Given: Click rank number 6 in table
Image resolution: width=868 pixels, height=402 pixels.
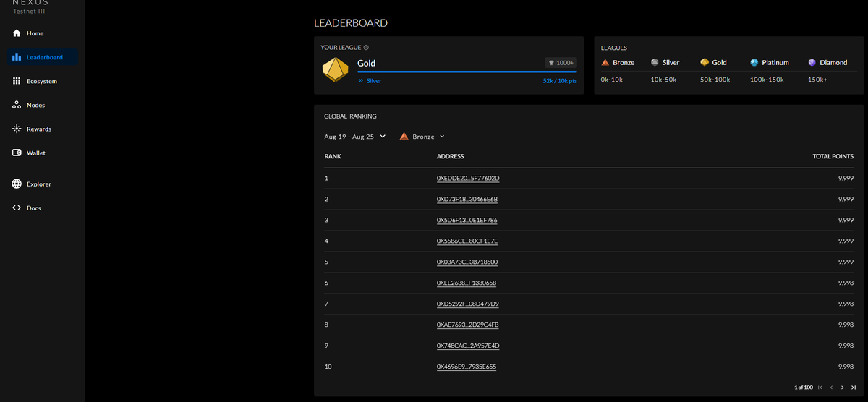Looking at the screenshot, I should click(x=327, y=283).
